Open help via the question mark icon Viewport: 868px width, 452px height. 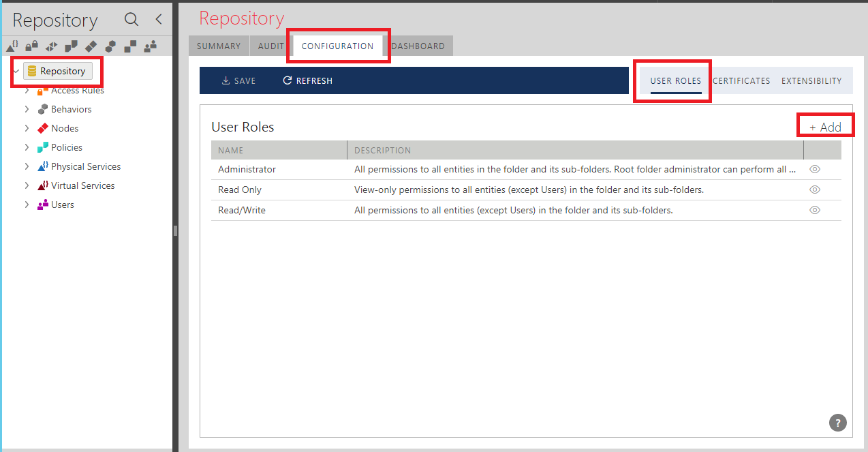tap(837, 423)
